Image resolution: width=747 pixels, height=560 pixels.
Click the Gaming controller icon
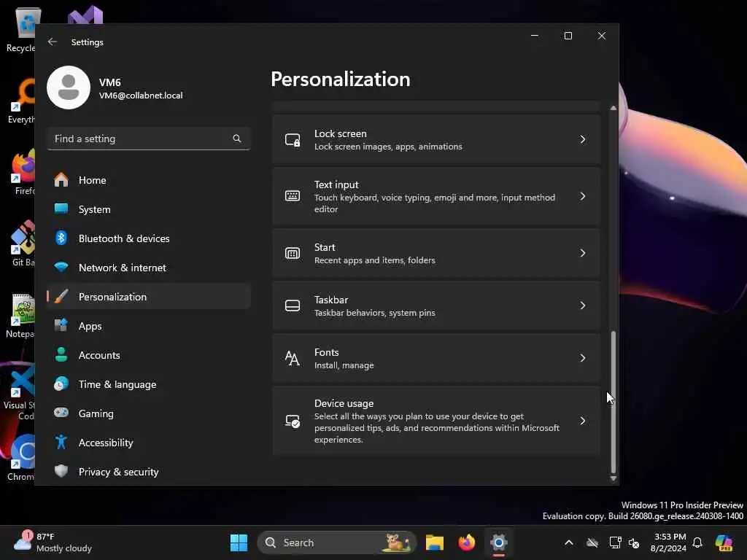tap(61, 413)
